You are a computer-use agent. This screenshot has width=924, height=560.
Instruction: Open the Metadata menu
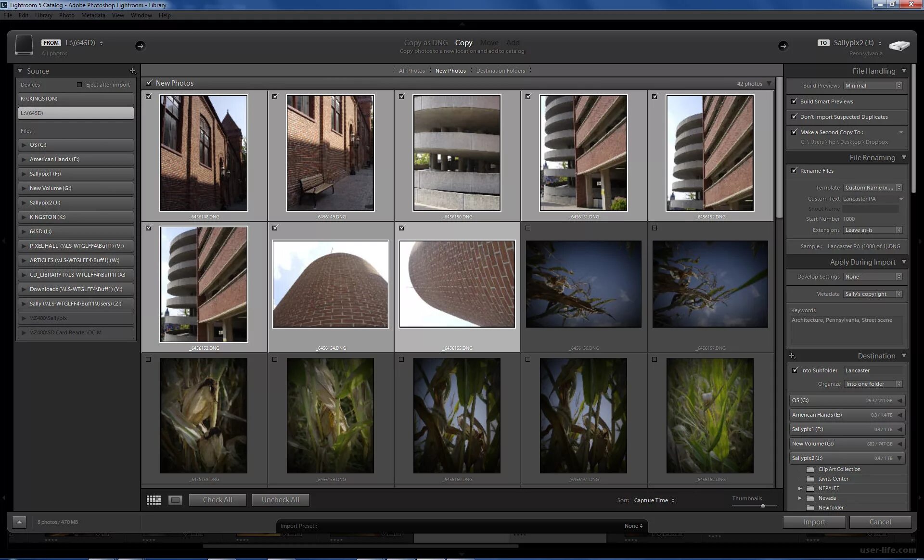93,15
